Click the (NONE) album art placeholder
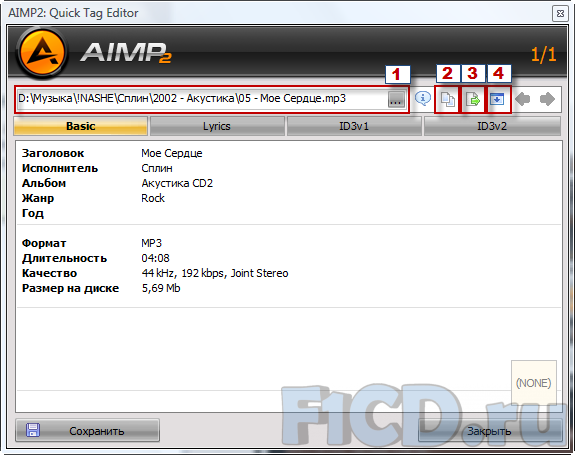The image size is (575, 455). tap(534, 383)
